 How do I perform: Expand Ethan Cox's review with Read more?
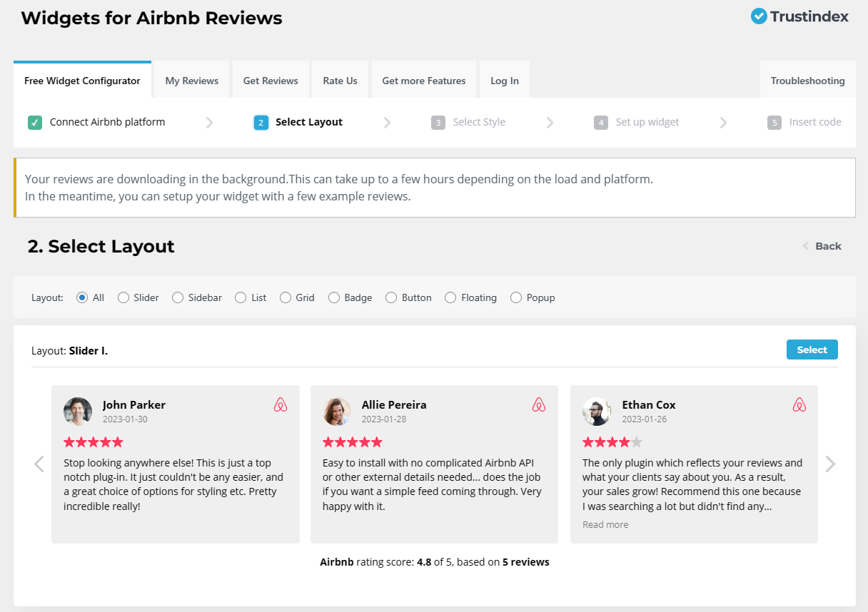tap(605, 524)
